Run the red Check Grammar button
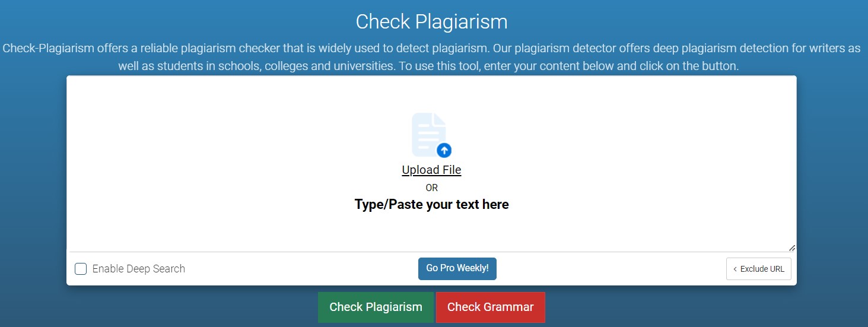The width and height of the screenshot is (868, 327). point(491,307)
